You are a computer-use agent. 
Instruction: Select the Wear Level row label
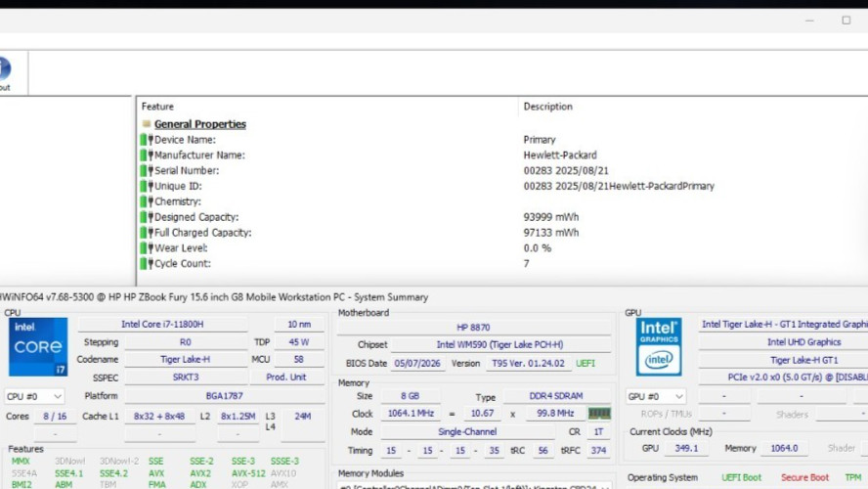point(181,248)
